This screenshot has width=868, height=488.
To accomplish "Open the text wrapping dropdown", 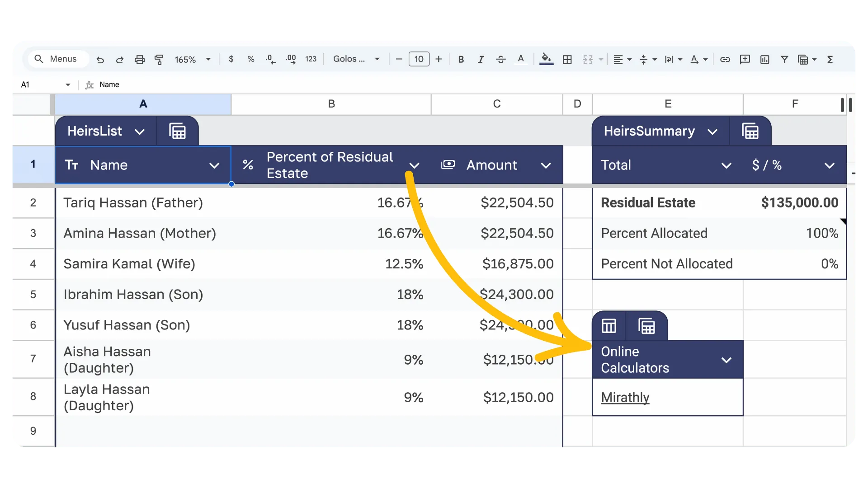I will click(673, 59).
